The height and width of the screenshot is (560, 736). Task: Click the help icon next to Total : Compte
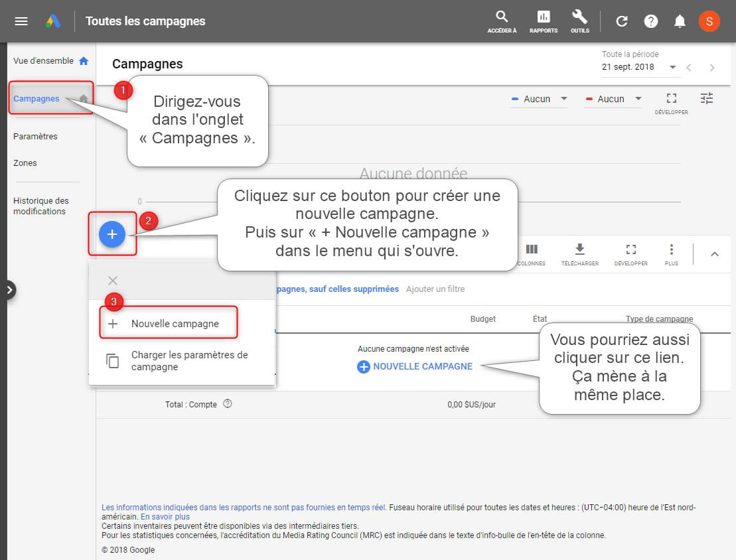[228, 403]
